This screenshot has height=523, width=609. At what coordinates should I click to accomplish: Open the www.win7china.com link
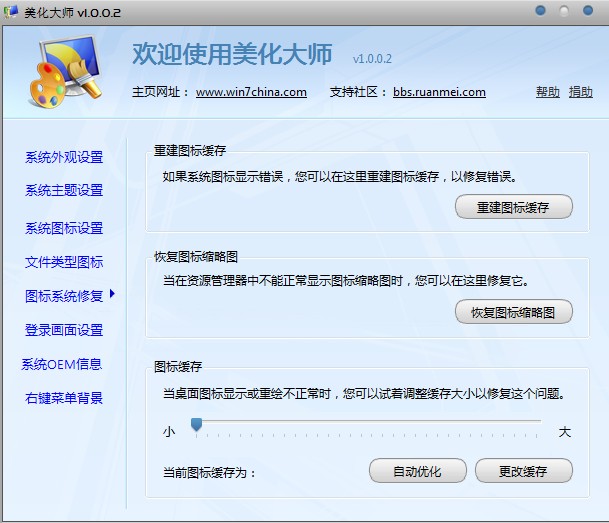click(x=251, y=92)
